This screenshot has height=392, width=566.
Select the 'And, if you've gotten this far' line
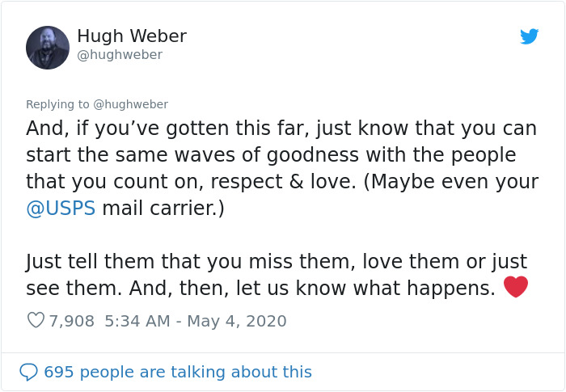(281, 129)
